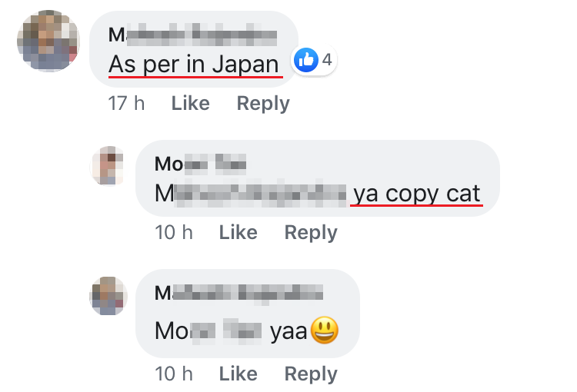Click the tagged 'Mo...' name before 'yaa'
This screenshot has height=392, width=577.
tap(208, 331)
